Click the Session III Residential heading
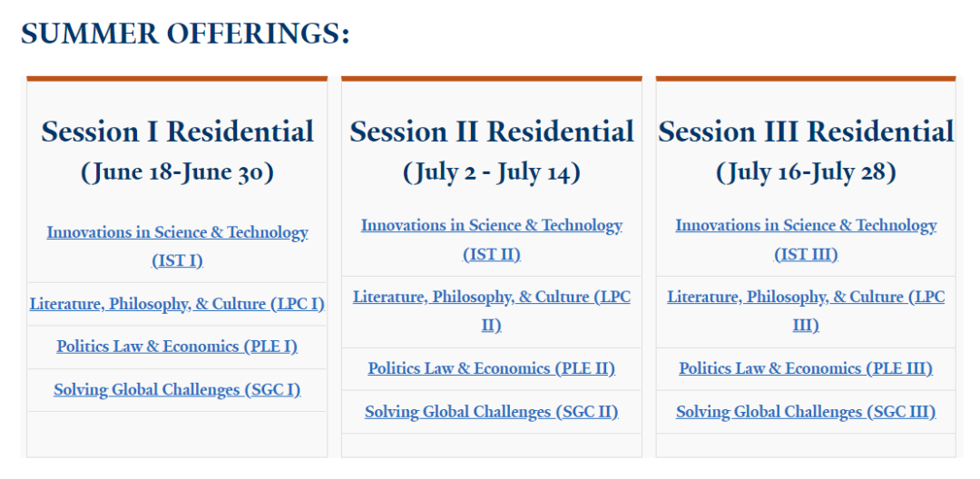This screenshot has width=980, height=479. tap(806, 132)
